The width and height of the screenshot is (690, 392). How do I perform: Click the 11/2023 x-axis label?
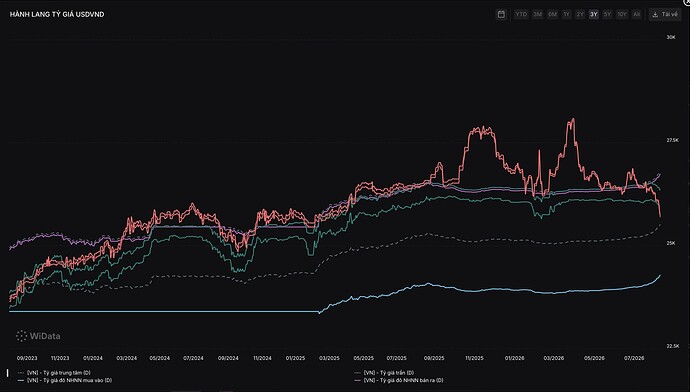60,358
